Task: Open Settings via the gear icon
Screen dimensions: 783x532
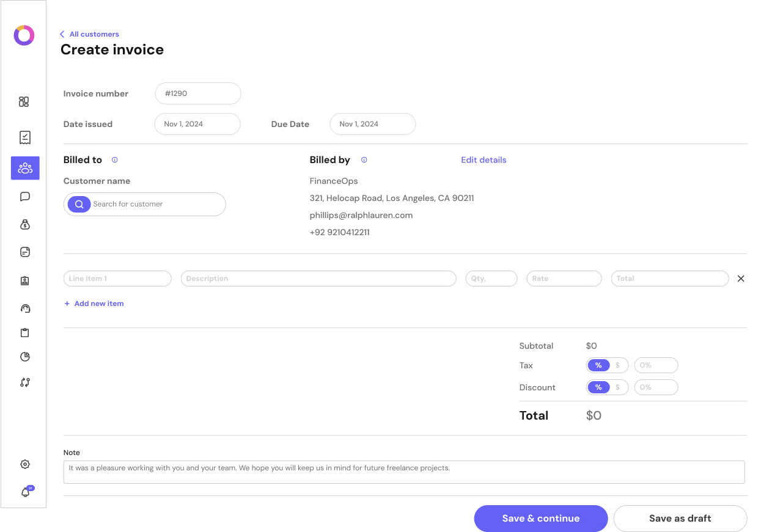Action: [24, 464]
